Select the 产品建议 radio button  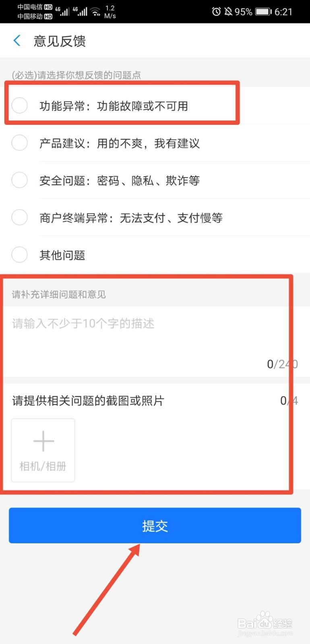pos(20,143)
